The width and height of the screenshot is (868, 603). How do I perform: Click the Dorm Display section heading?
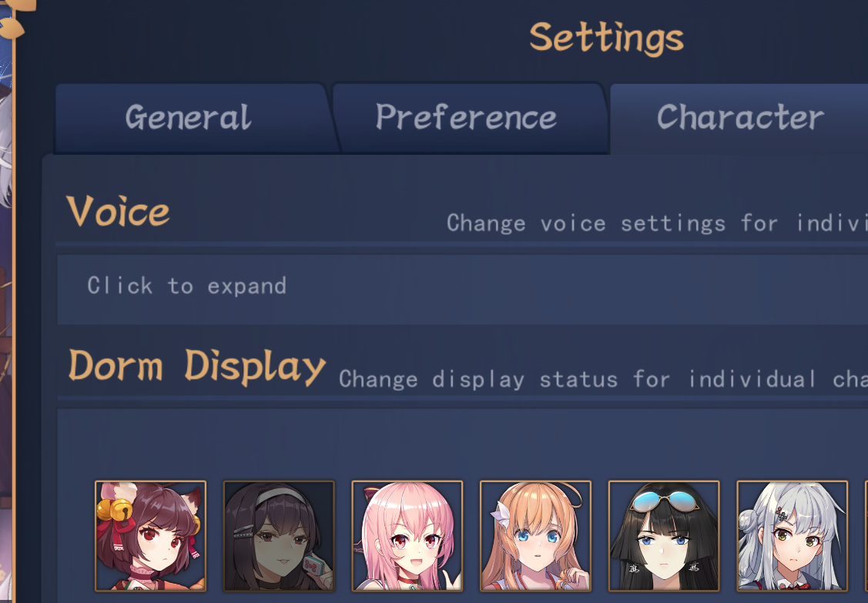[197, 366]
